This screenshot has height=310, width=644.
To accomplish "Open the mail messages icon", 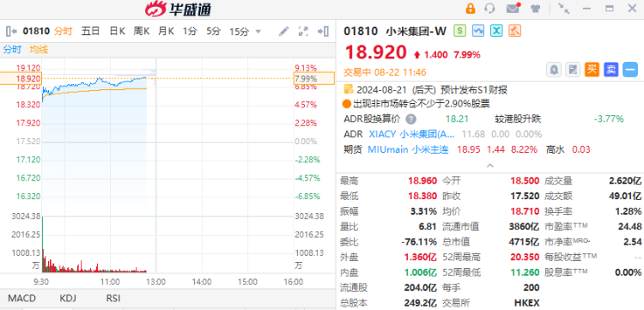I will tap(513, 9).
